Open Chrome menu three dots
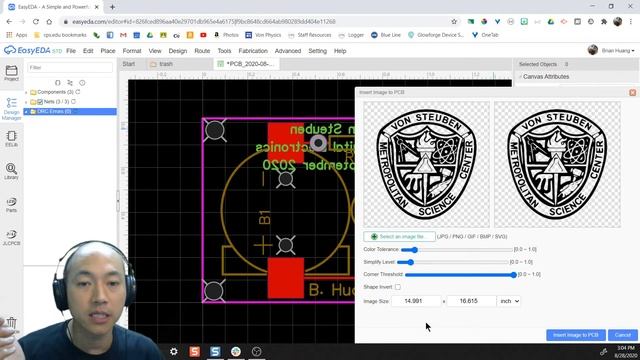The height and width of the screenshot is (360, 640). click(631, 22)
